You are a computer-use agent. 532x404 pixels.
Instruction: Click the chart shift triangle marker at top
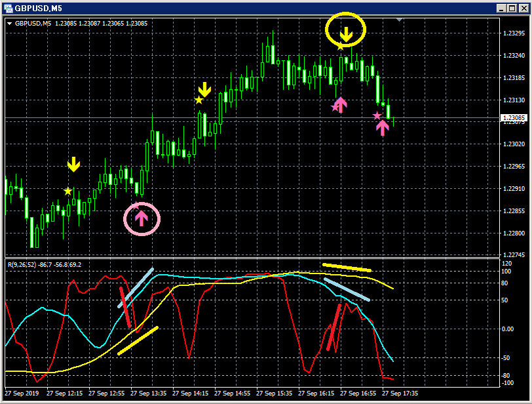click(x=400, y=20)
